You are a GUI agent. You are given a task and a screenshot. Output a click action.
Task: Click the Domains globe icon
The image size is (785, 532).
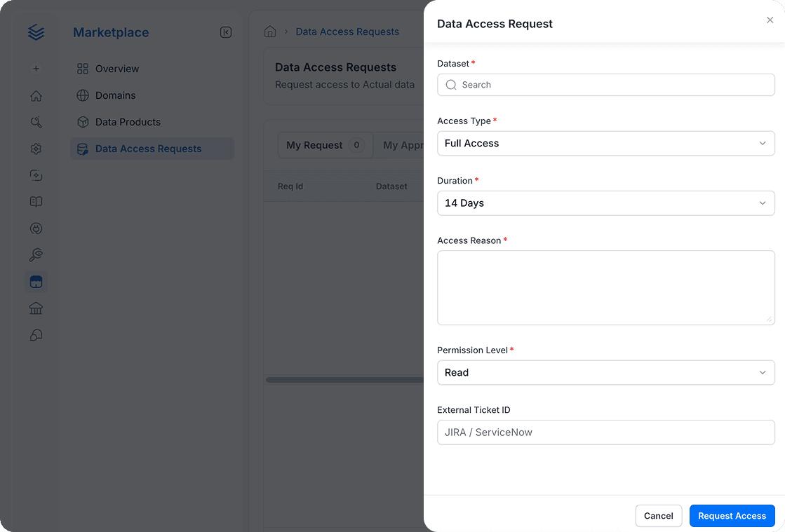(x=83, y=95)
